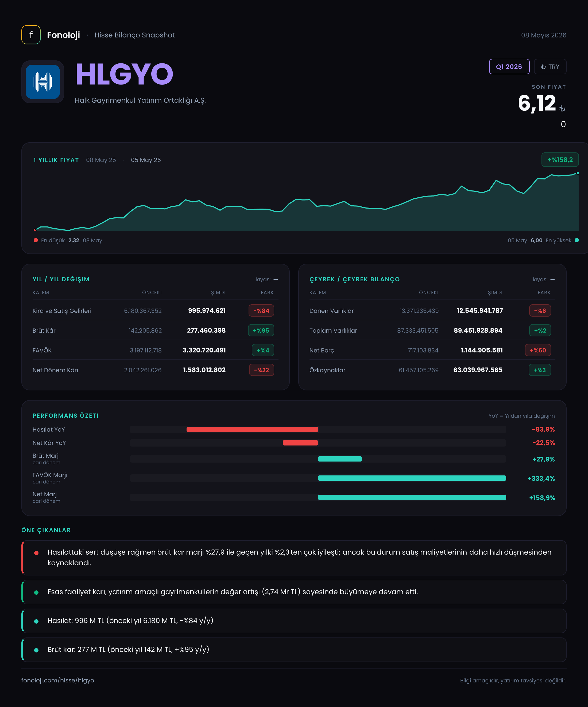This screenshot has width=588, height=707.
Task: Click the value 3.320.720.491 for FAVÖK
Action: tap(204, 351)
